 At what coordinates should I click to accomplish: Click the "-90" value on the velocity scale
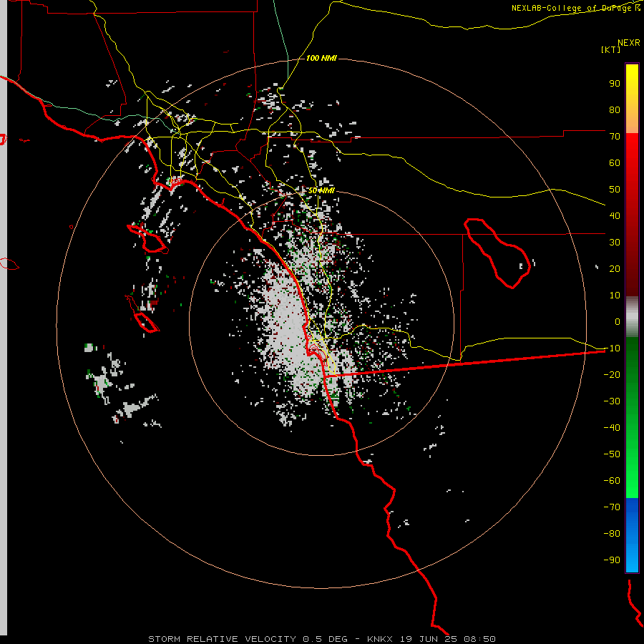612,560
